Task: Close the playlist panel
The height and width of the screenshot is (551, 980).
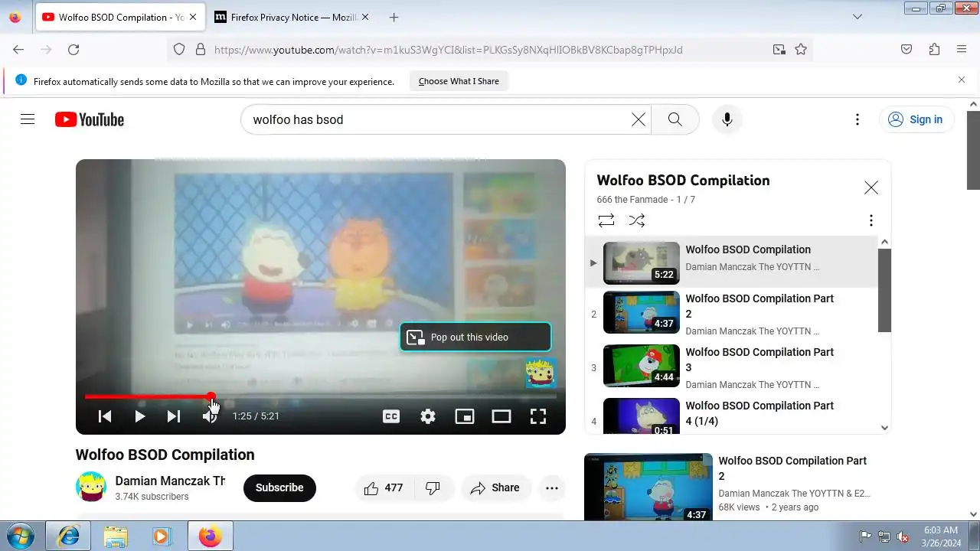Action: (871, 187)
